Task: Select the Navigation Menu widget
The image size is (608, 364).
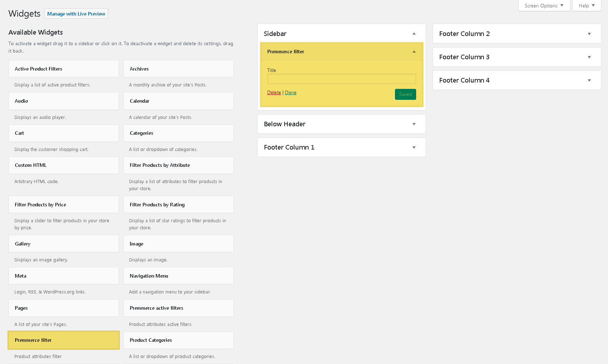Action: coord(178,276)
